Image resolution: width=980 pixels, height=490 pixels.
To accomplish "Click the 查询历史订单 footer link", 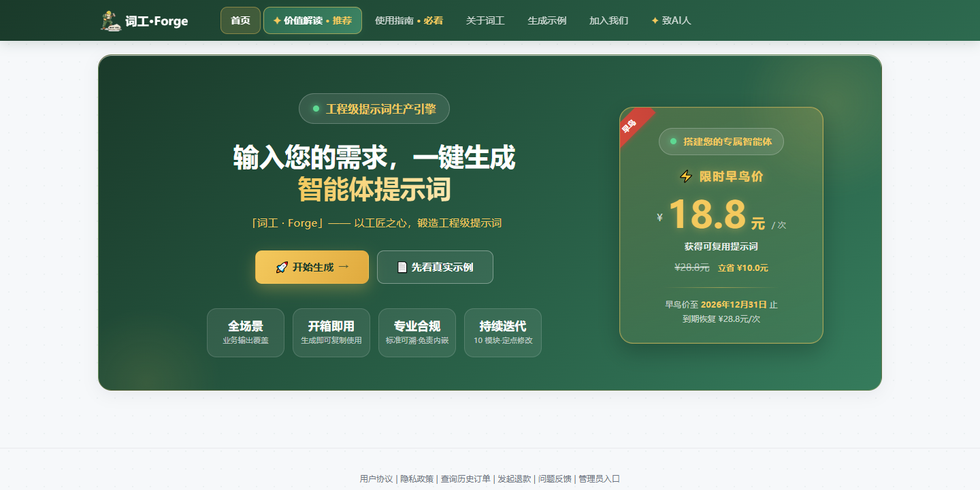I will point(465,479).
